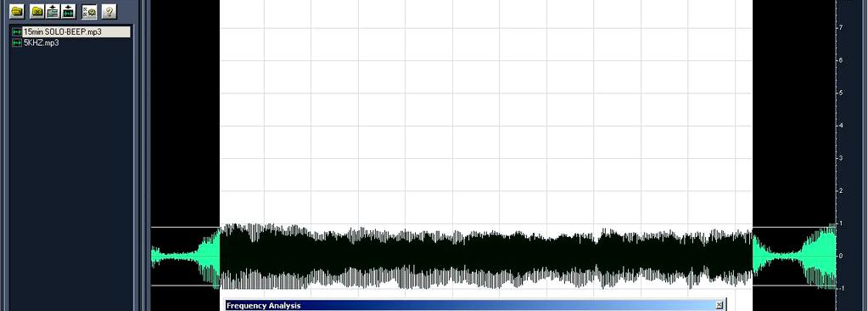Click waveform icon beside 5KHZ.mp3

point(17,42)
